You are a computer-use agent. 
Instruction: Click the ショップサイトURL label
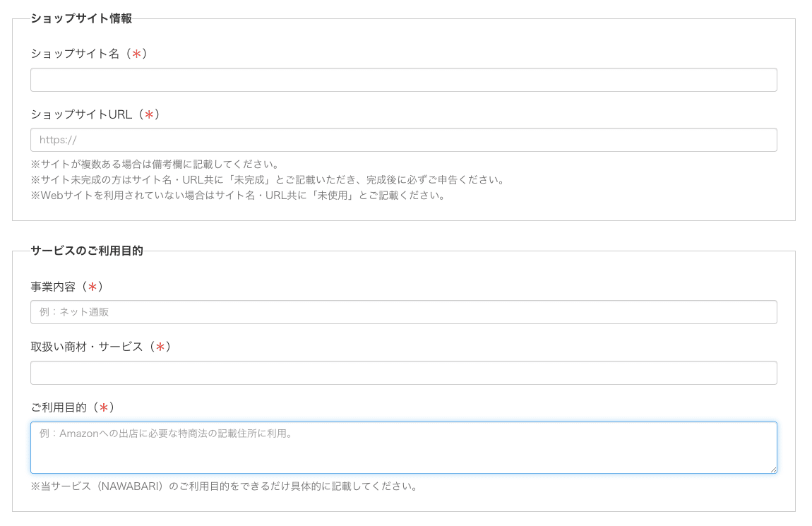(x=95, y=114)
